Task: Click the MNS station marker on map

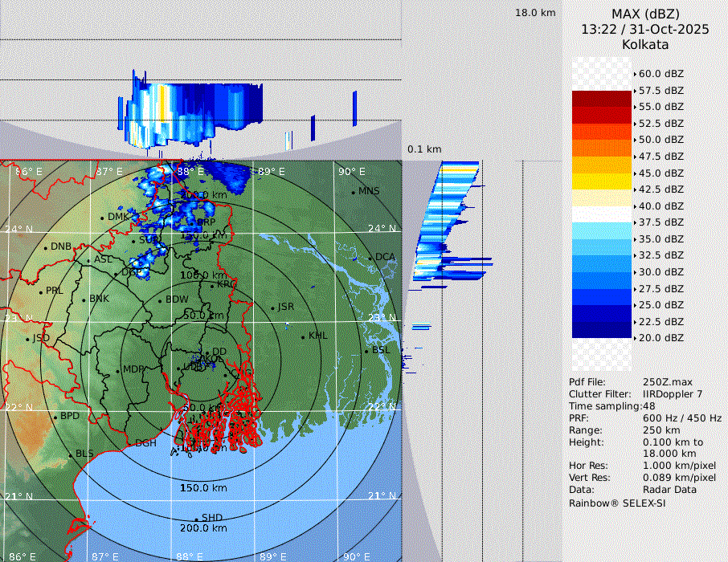Action: coord(354,191)
